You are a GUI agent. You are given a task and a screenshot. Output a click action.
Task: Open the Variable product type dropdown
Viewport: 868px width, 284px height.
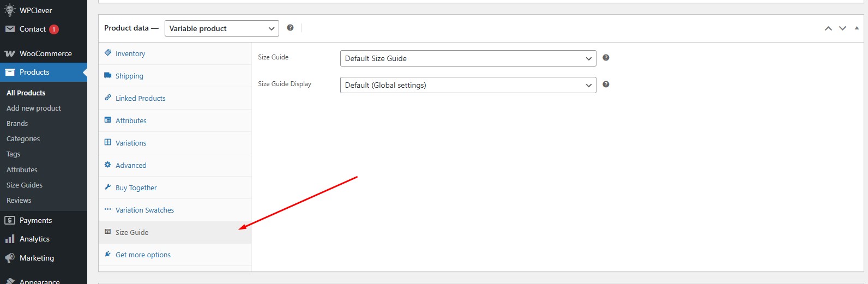click(x=222, y=28)
